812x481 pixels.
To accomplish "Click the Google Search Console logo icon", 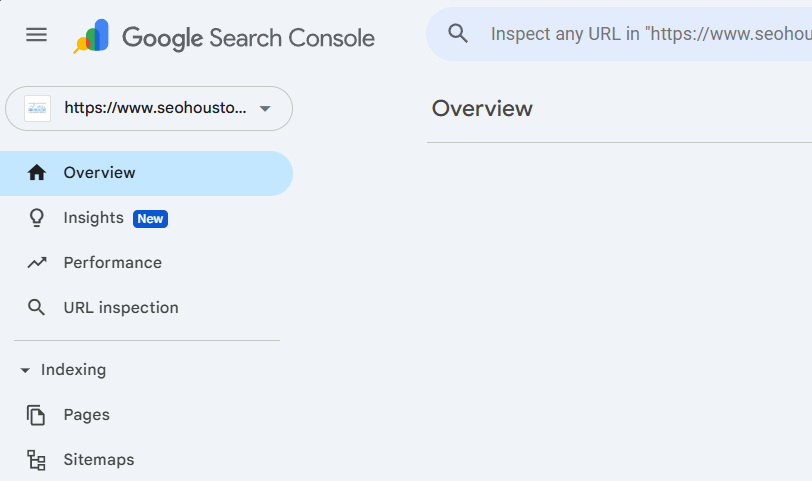I will (91, 37).
